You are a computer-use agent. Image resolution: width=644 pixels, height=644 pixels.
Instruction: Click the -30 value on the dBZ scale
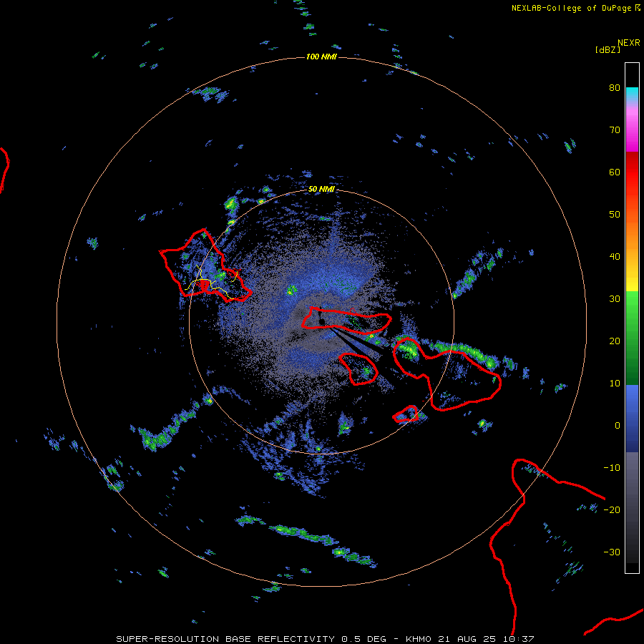point(612,552)
